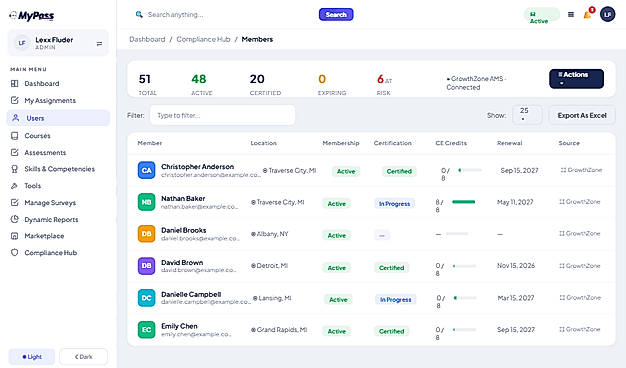Go to Compliance Hub breadcrumb link

click(203, 39)
